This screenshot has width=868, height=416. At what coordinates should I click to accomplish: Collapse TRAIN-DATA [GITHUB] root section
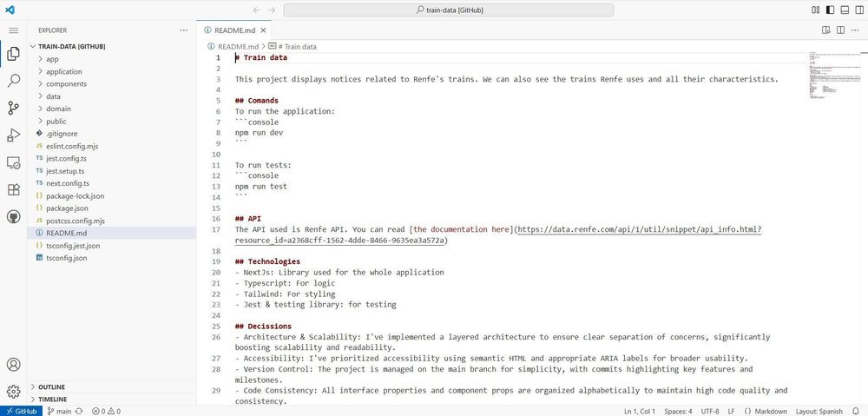pyautogui.click(x=111, y=47)
